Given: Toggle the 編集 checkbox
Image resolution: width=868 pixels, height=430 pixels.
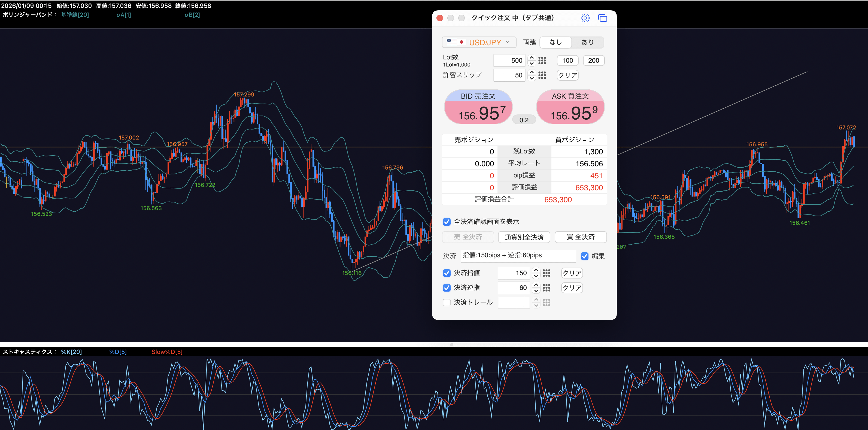Looking at the screenshot, I should tap(585, 256).
